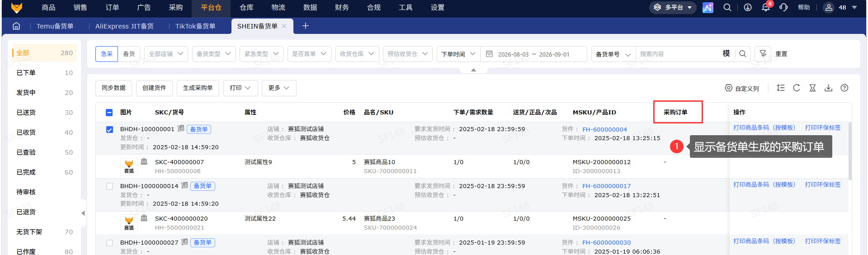The width and height of the screenshot is (868, 255).
Task: Go to the home page icon
Action: 16,26
